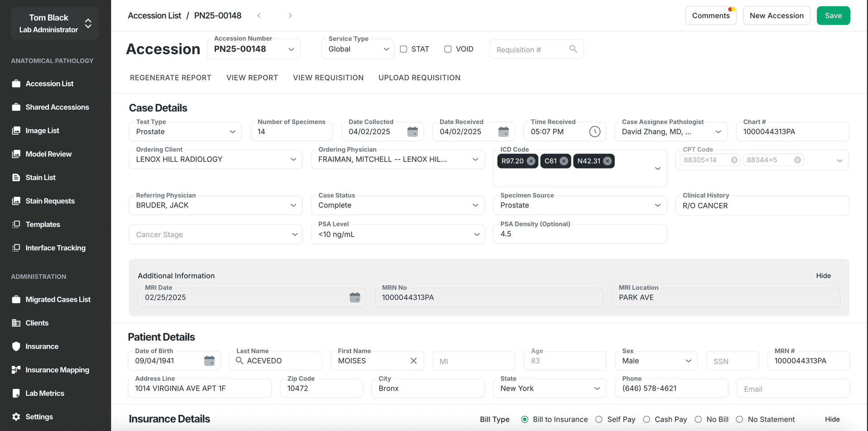
Task: Expand the Test Type dropdown
Action: pyautogui.click(x=232, y=132)
